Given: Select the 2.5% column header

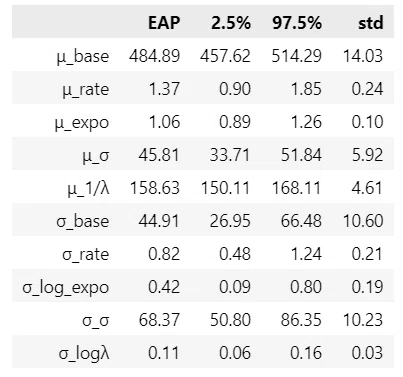Looking at the screenshot, I should click(231, 23).
